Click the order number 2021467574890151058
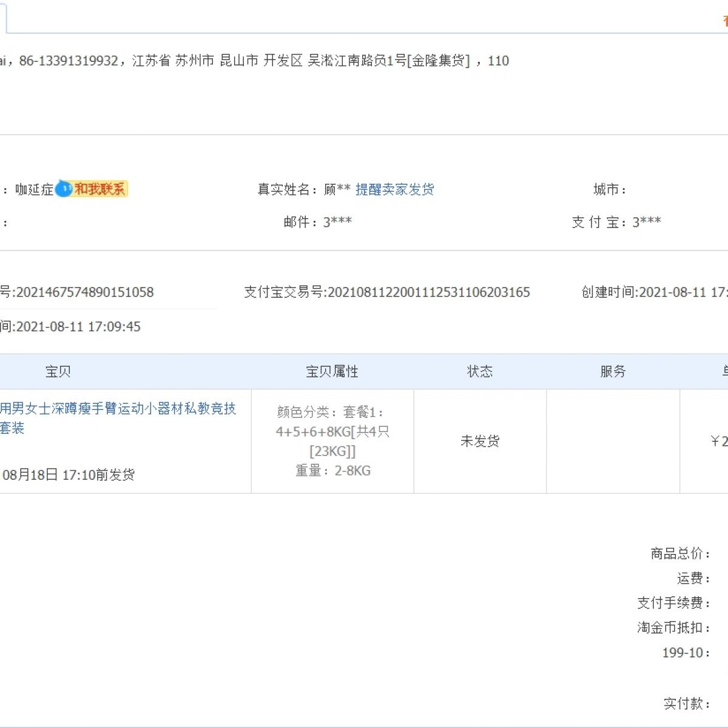The image size is (728, 728). pyautogui.click(x=84, y=292)
